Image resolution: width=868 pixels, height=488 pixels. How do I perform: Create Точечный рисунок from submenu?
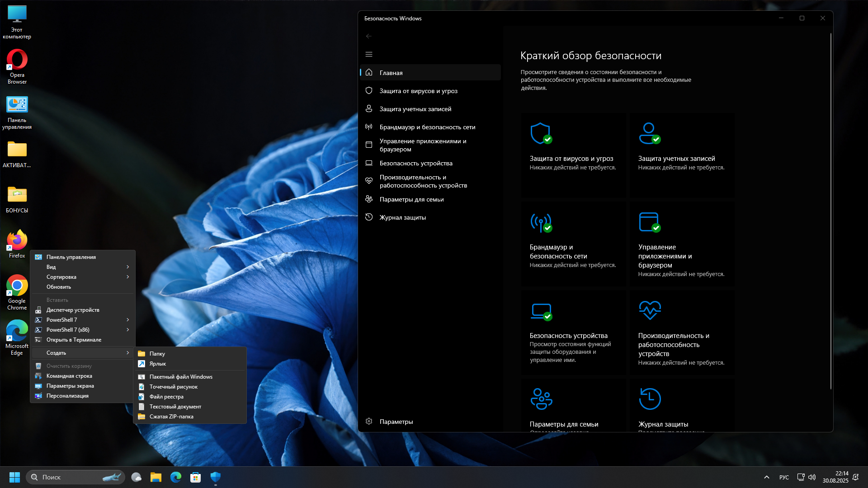(x=190, y=387)
